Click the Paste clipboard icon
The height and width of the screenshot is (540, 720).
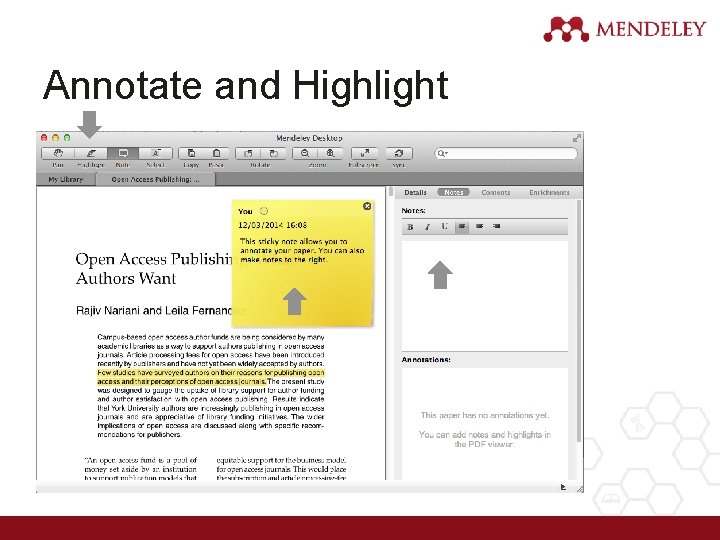(x=216, y=153)
